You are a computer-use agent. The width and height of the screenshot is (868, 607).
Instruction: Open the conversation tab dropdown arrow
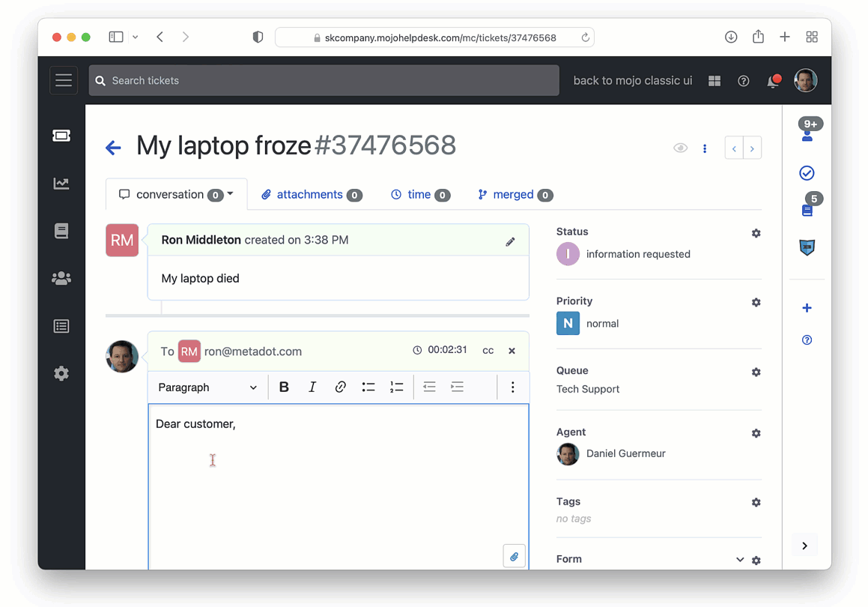click(x=231, y=194)
